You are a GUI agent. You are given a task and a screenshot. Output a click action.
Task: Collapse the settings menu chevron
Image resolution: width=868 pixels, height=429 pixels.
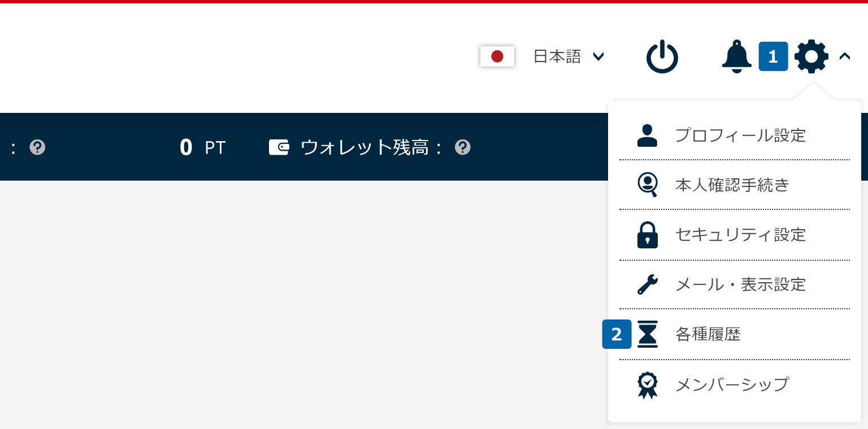coord(845,56)
